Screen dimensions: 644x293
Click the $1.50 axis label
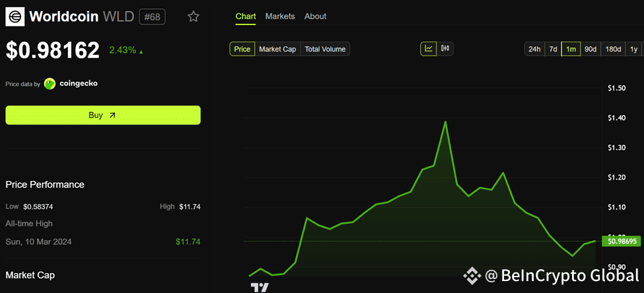click(616, 88)
